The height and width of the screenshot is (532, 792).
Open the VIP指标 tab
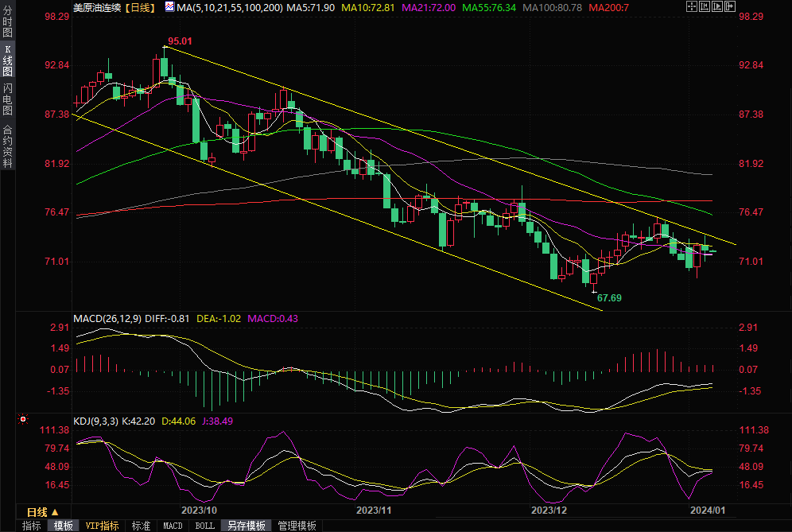point(102,526)
